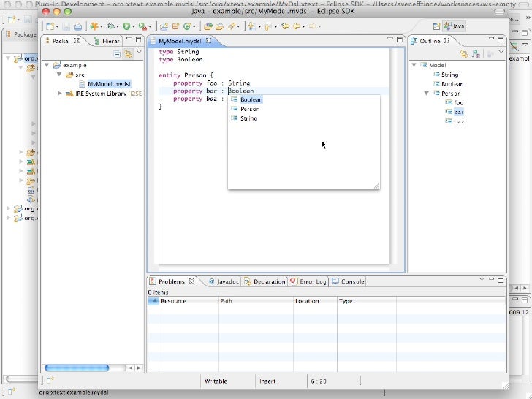This screenshot has height=399, width=532.
Task: Expand the JRE System Library node
Action: pos(59,93)
